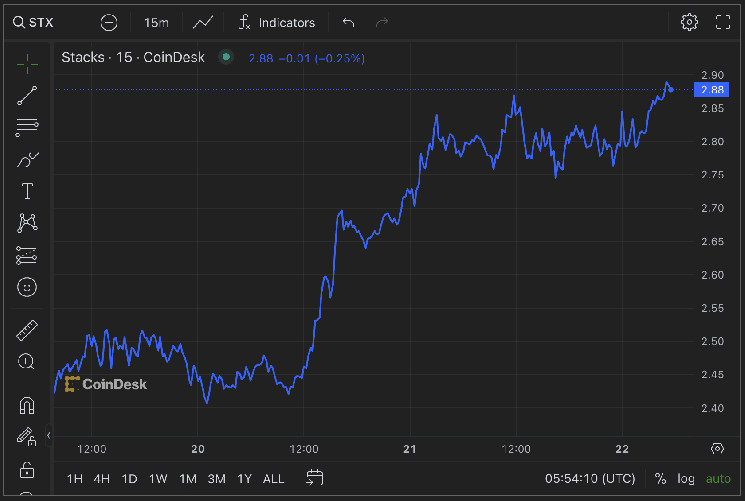Screen dimensions: 745x501
Task: Toggle log scale
Action: point(686,479)
